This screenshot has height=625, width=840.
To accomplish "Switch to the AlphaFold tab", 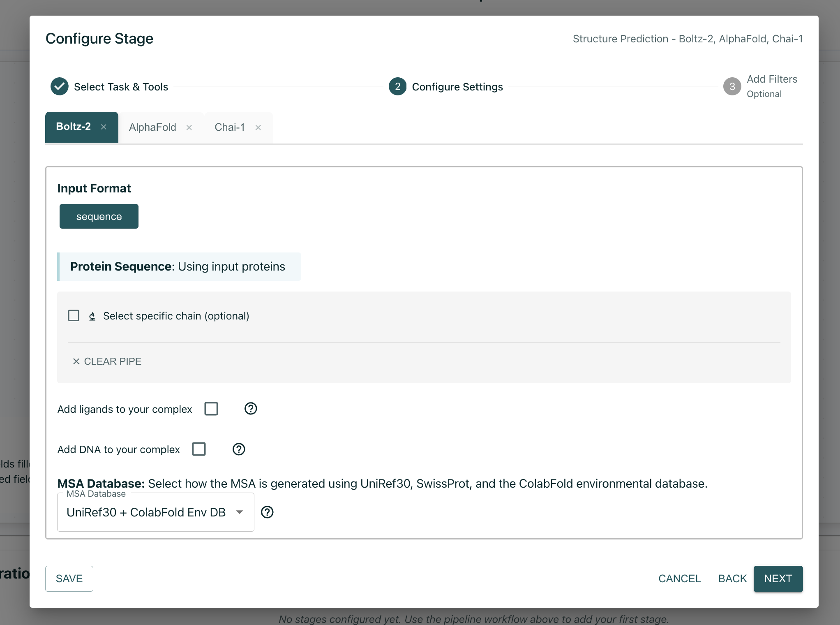I will coord(152,127).
